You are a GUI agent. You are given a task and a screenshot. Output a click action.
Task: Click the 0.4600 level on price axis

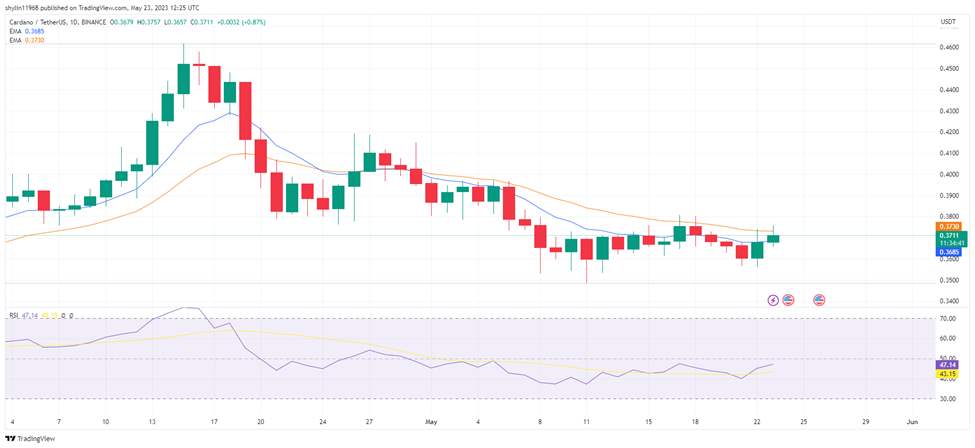point(948,47)
